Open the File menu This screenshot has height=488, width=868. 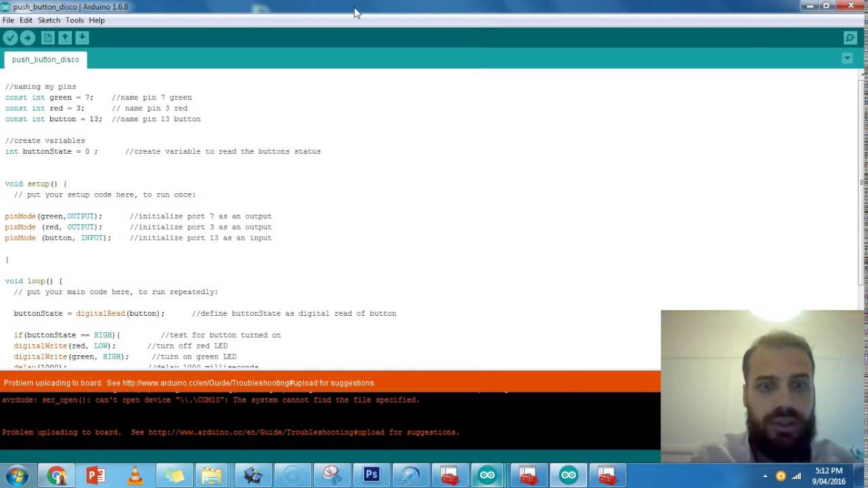tap(8, 20)
